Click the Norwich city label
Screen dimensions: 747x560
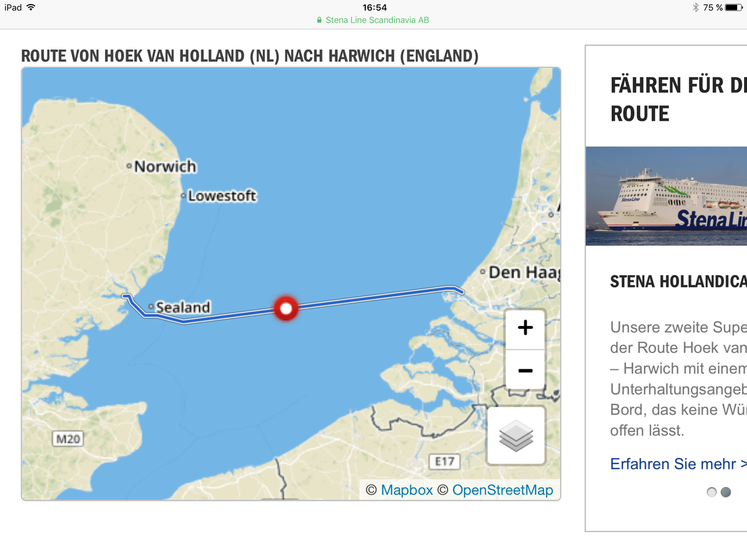coord(165,167)
